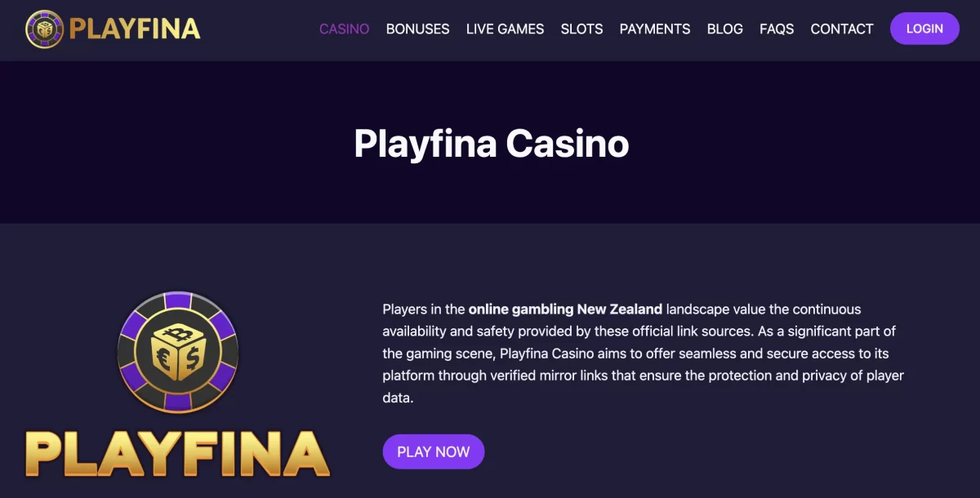The width and height of the screenshot is (980, 498).
Task: Click the PLAY NOW button
Action: click(x=434, y=451)
